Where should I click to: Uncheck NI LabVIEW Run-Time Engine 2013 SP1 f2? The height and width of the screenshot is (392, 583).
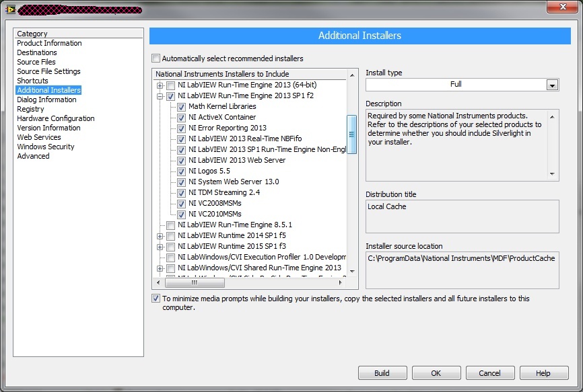click(x=171, y=96)
